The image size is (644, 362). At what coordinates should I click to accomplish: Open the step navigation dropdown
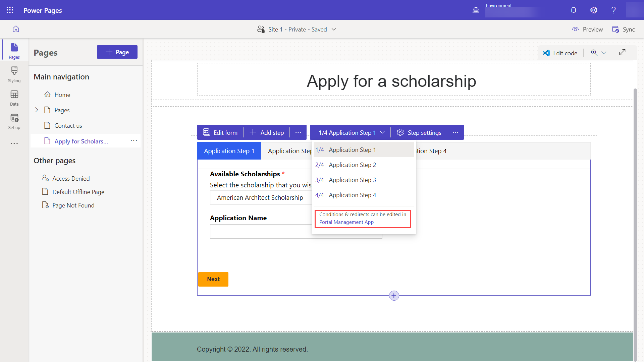[x=351, y=132]
